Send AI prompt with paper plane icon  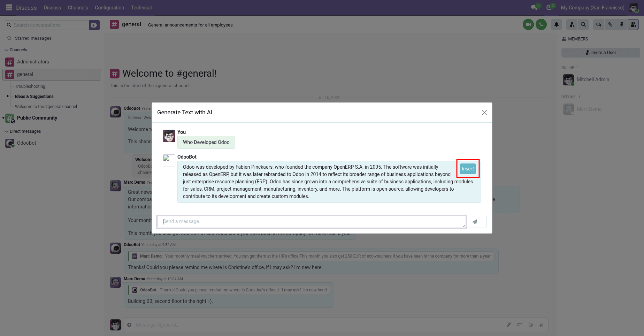pyautogui.click(x=475, y=222)
